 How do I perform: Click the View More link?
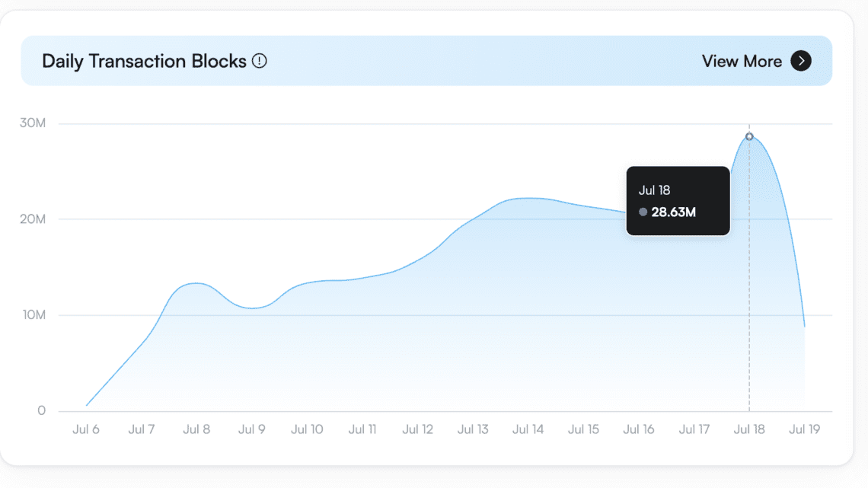pyautogui.click(x=741, y=61)
